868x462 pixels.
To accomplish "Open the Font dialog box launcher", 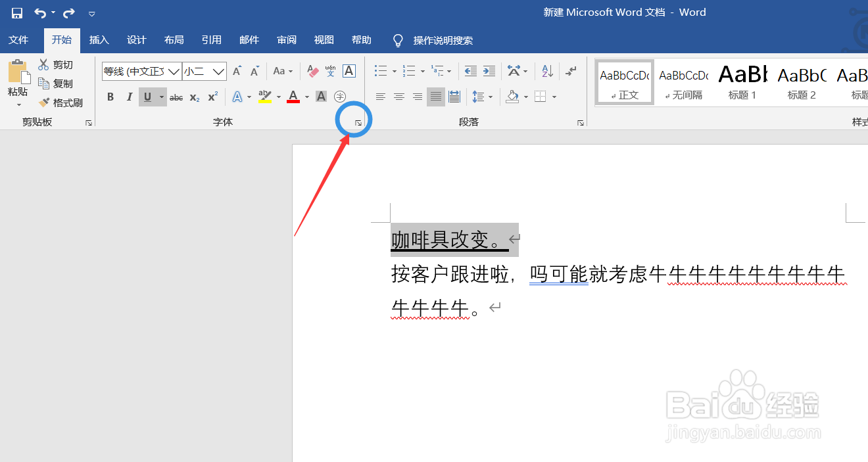I will coord(357,122).
